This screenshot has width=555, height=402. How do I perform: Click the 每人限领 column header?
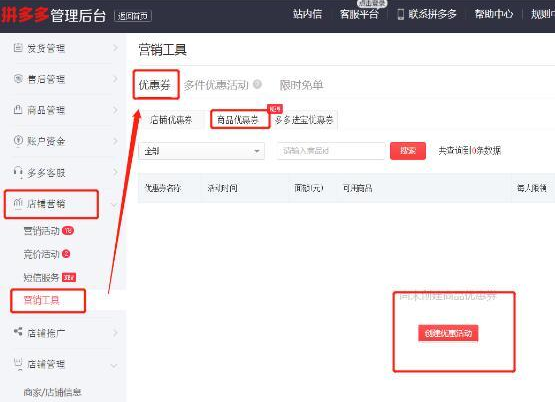coord(532,188)
